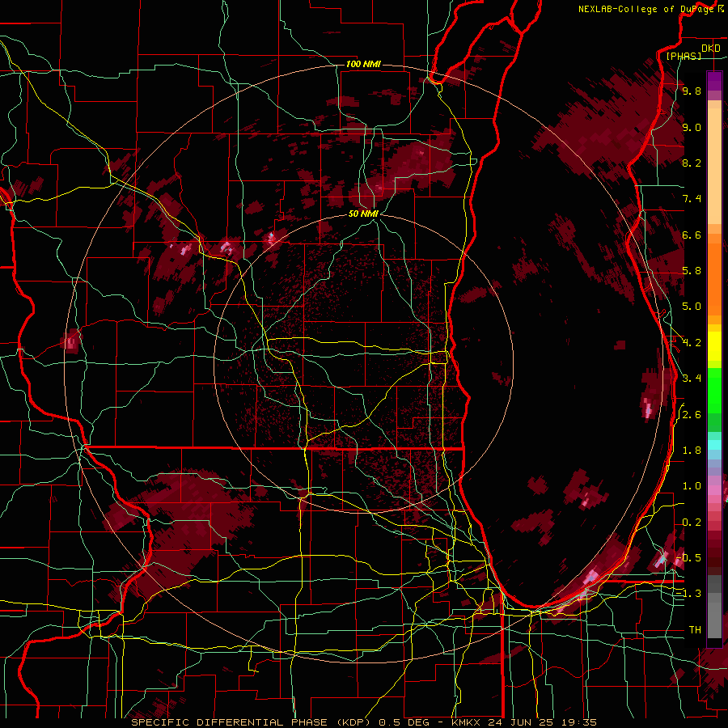Image resolution: width=728 pixels, height=728 pixels.
Task: Click the [PHAS] legend label
Action: tap(684, 56)
